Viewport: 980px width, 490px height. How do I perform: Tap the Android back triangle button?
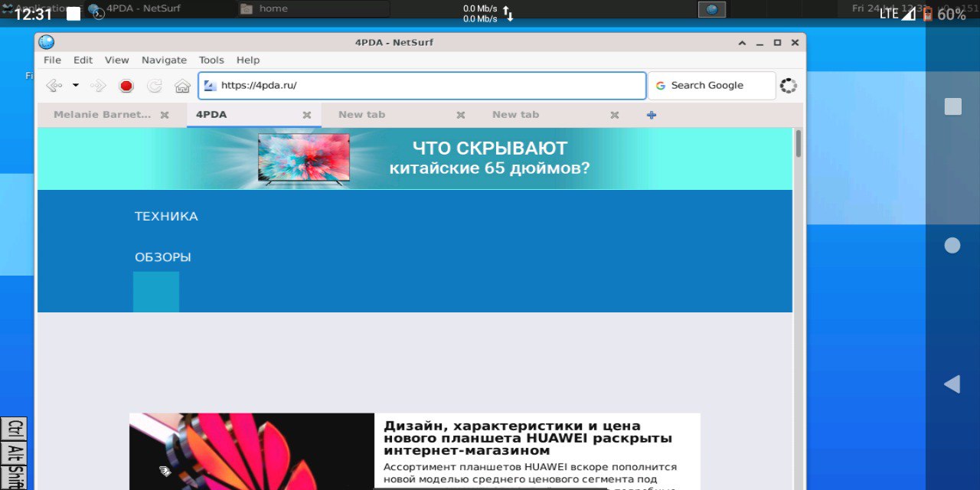pyautogui.click(x=952, y=384)
